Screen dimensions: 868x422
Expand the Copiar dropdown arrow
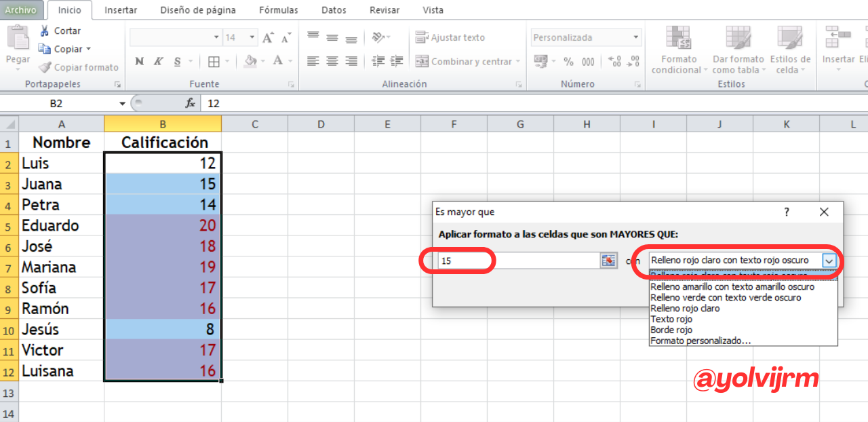88,49
